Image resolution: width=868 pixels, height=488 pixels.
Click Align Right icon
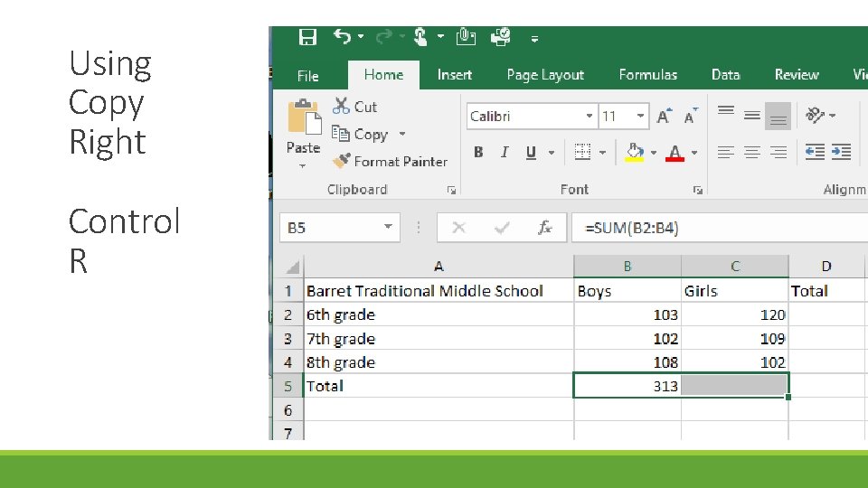coord(778,152)
